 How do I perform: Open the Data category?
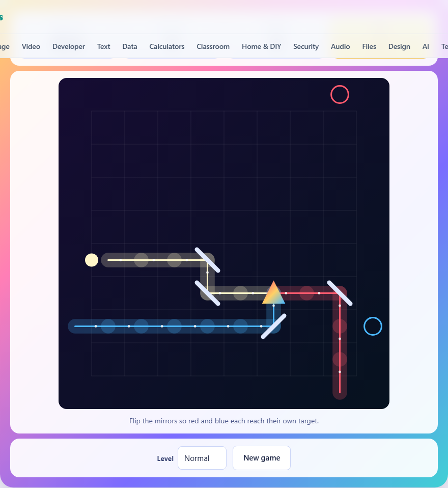tap(130, 46)
